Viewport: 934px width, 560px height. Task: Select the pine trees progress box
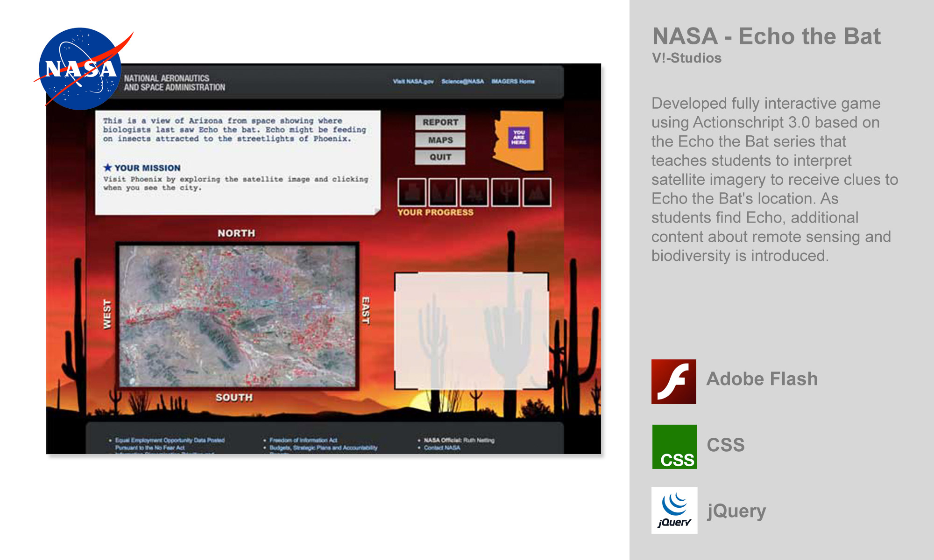pos(474,192)
